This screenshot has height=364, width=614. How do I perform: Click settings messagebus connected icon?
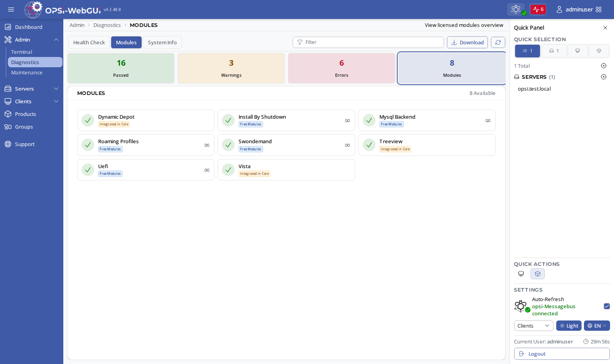(522, 306)
